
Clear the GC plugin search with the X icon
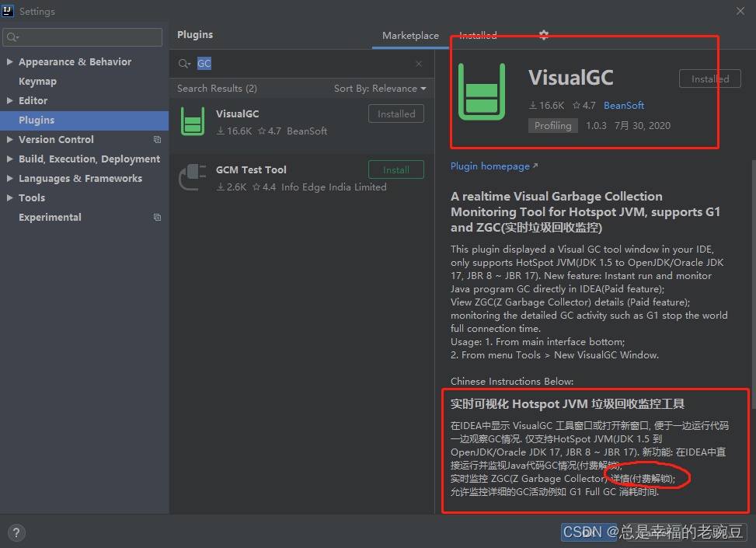pyautogui.click(x=418, y=63)
